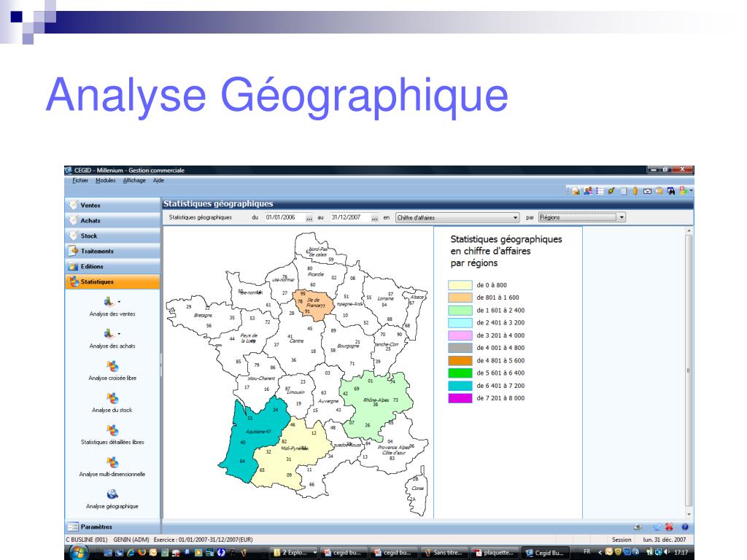
Task: Open date picker next to 31/12/2007
Action: [x=374, y=218]
